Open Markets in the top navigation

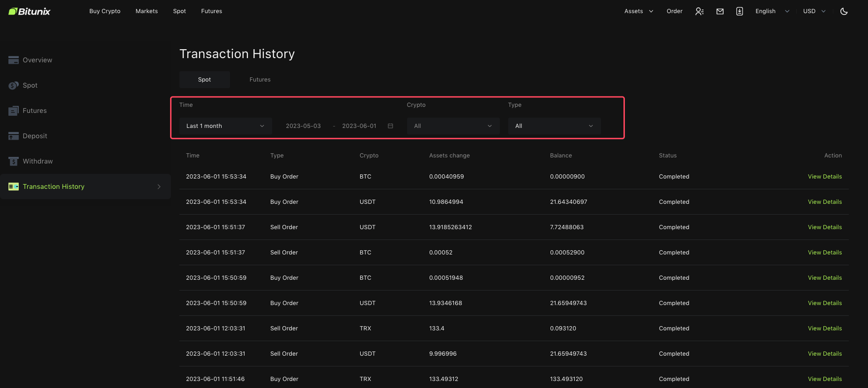pos(147,11)
